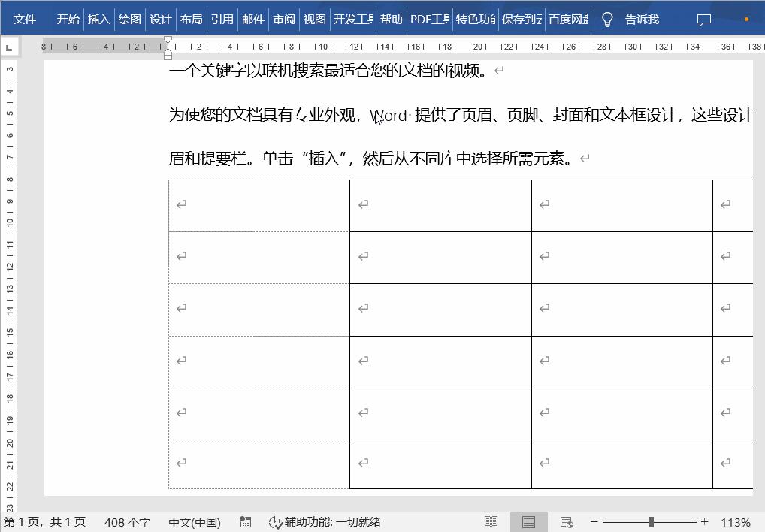Open the 引用 ribbon tab
This screenshot has width=765, height=532.
[222, 19]
